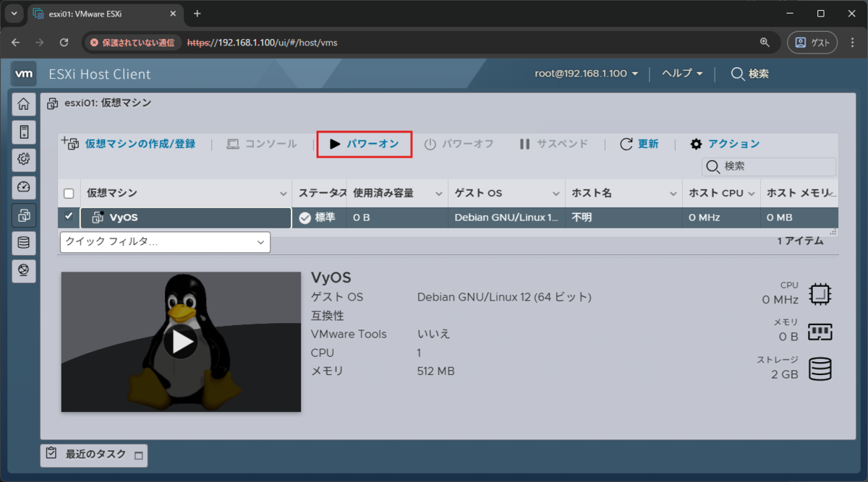Open the tab search dropdown arrow
Screen dimensions: 868x482
pyautogui.click(x=13, y=14)
